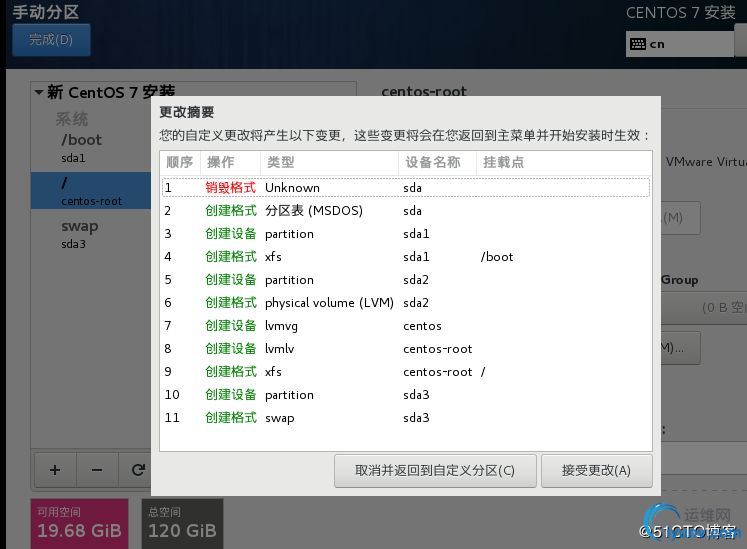
Task: Click the reload storage configuration icon
Action: (138, 470)
